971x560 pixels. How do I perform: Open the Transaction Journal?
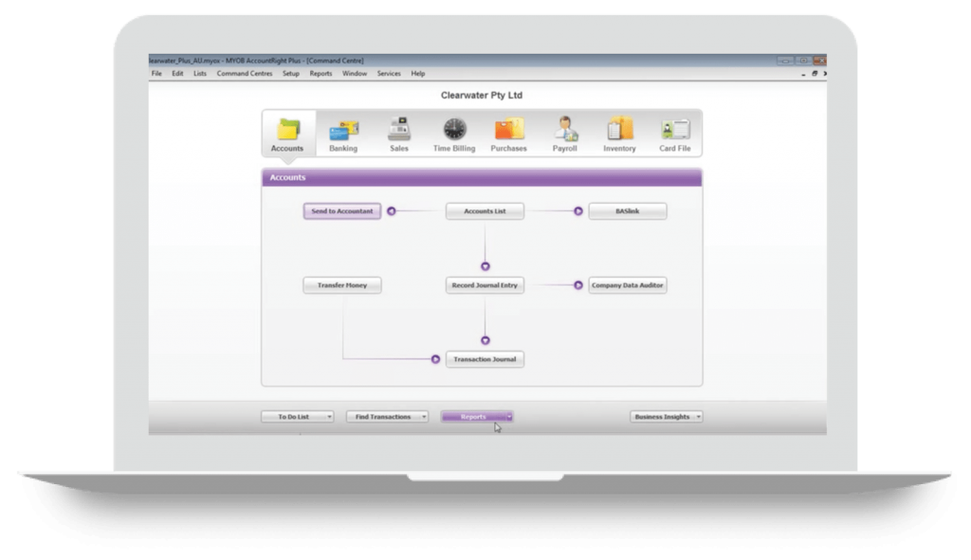tap(485, 359)
